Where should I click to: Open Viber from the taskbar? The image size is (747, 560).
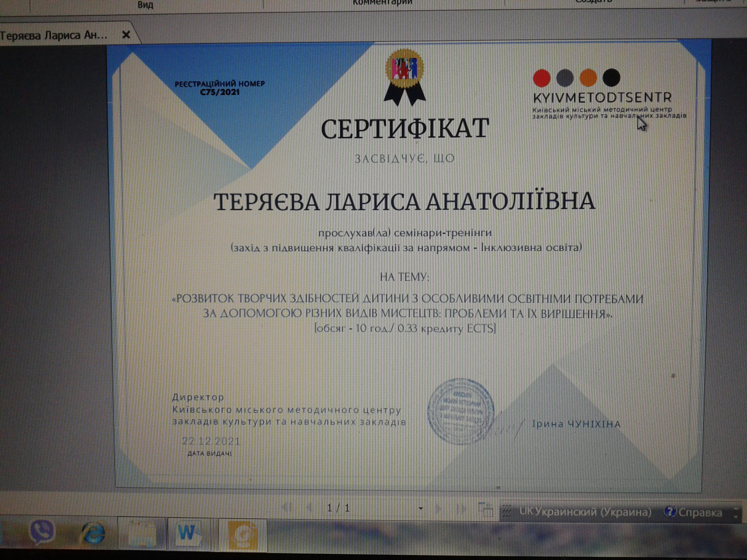click(42, 532)
